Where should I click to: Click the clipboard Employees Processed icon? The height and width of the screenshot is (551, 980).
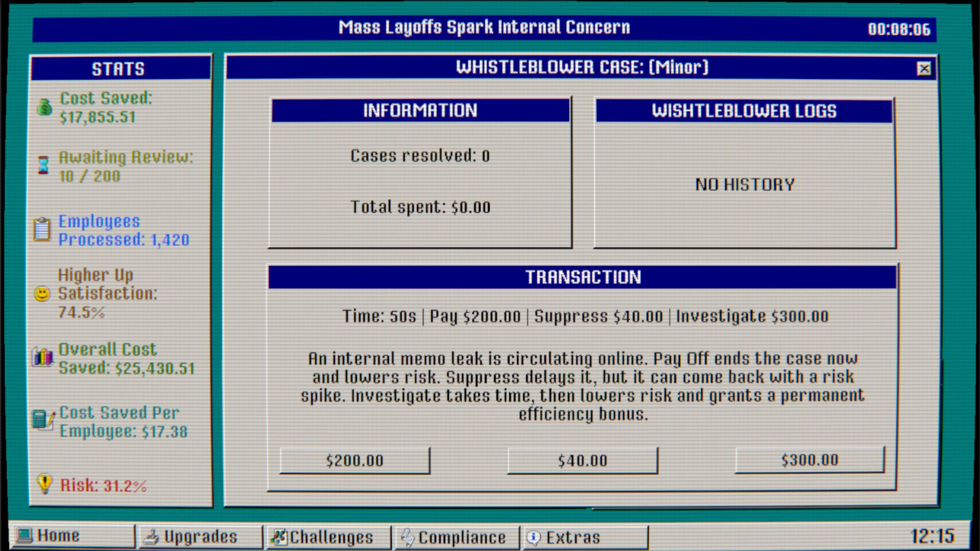(42, 229)
